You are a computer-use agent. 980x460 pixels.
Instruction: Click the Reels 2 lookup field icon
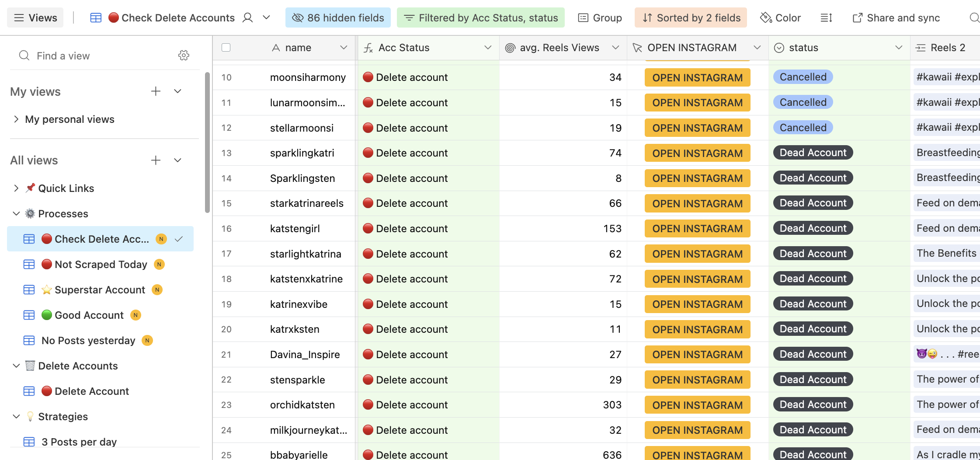921,48
